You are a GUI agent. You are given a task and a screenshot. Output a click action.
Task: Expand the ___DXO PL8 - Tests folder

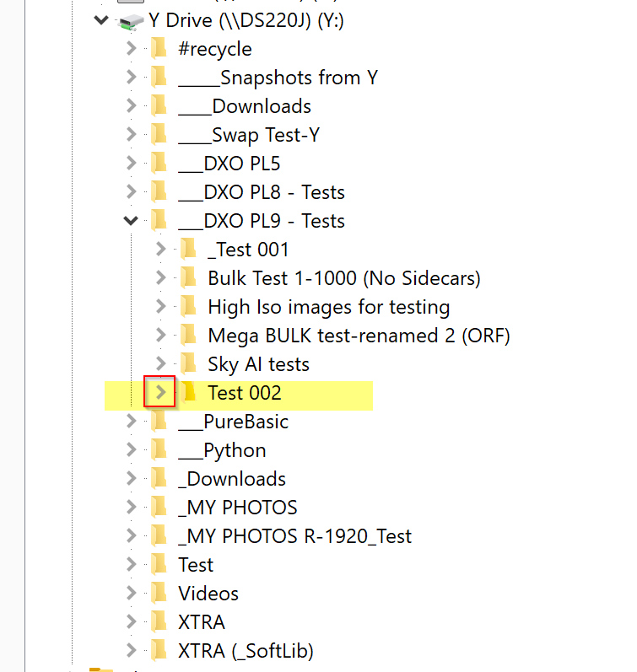pos(131,192)
